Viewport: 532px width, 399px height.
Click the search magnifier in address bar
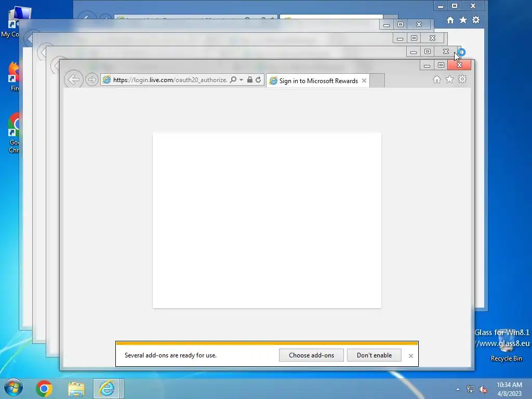233,79
